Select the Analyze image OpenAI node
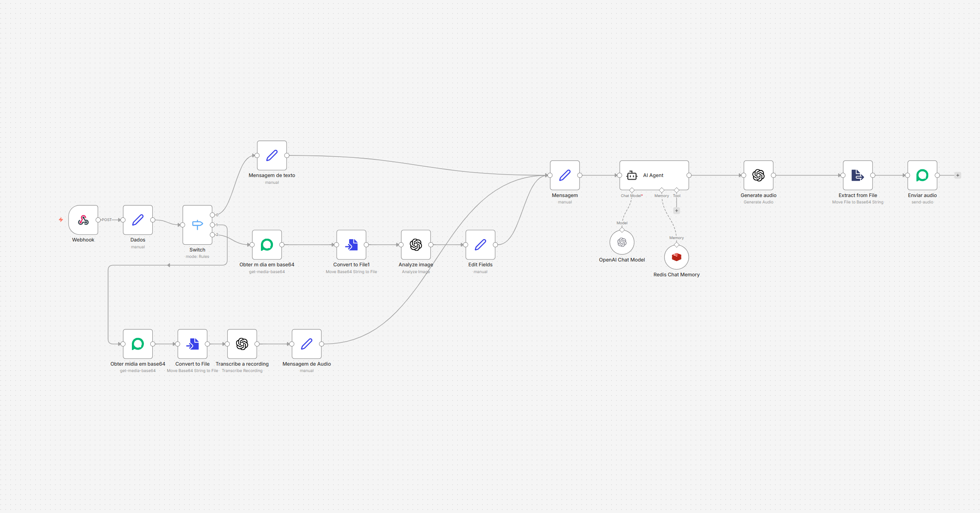Image resolution: width=980 pixels, height=513 pixels. tap(416, 245)
